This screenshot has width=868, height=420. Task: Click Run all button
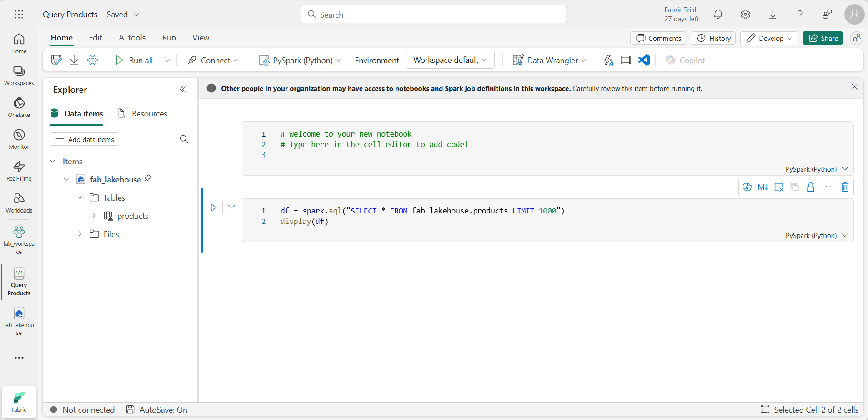134,60
